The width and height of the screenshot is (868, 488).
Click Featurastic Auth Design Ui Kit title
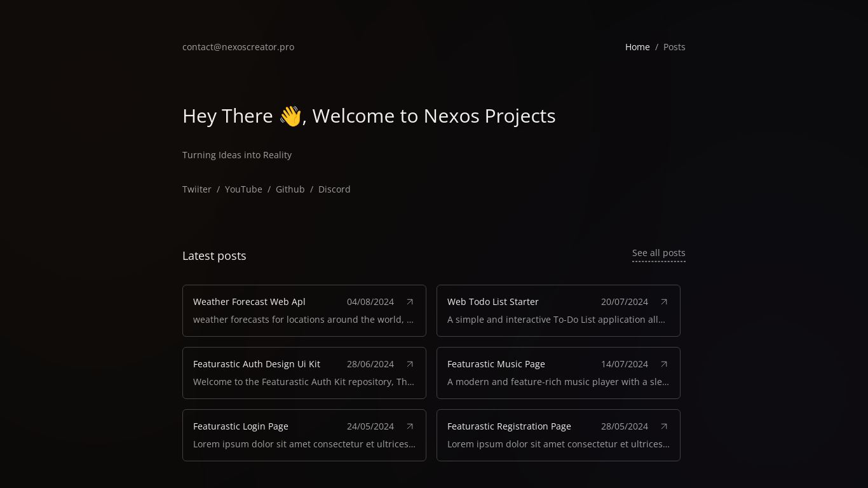coord(257,364)
